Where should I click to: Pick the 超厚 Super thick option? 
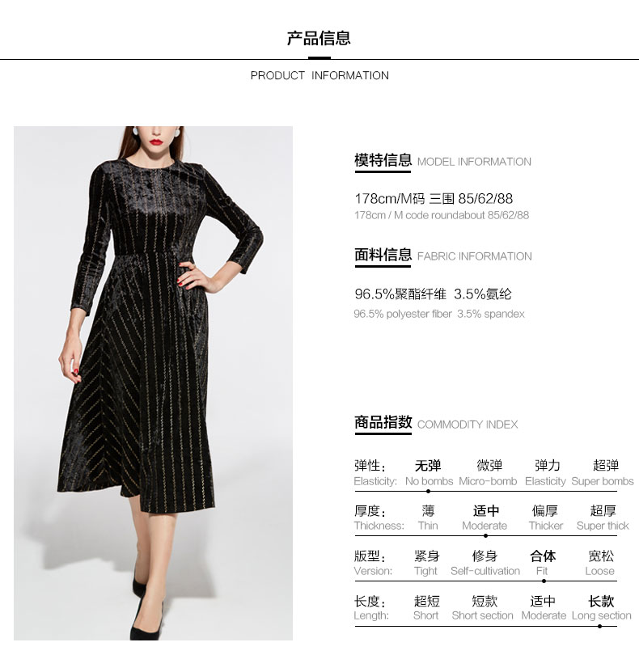(x=603, y=518)
